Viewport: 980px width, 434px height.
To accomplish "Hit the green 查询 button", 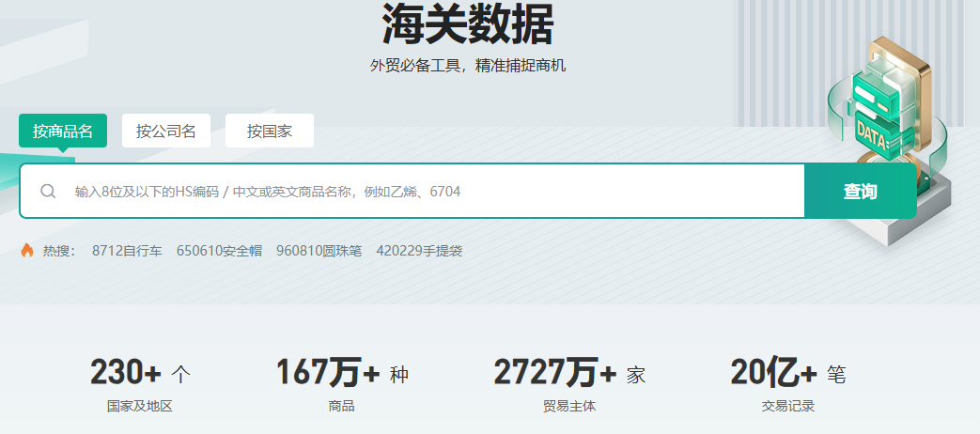I will (861, 191).
